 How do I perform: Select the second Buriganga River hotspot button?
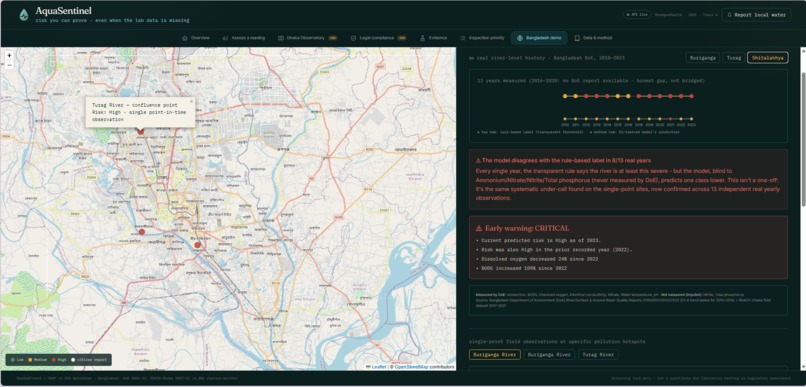click(x=549, y=355)
